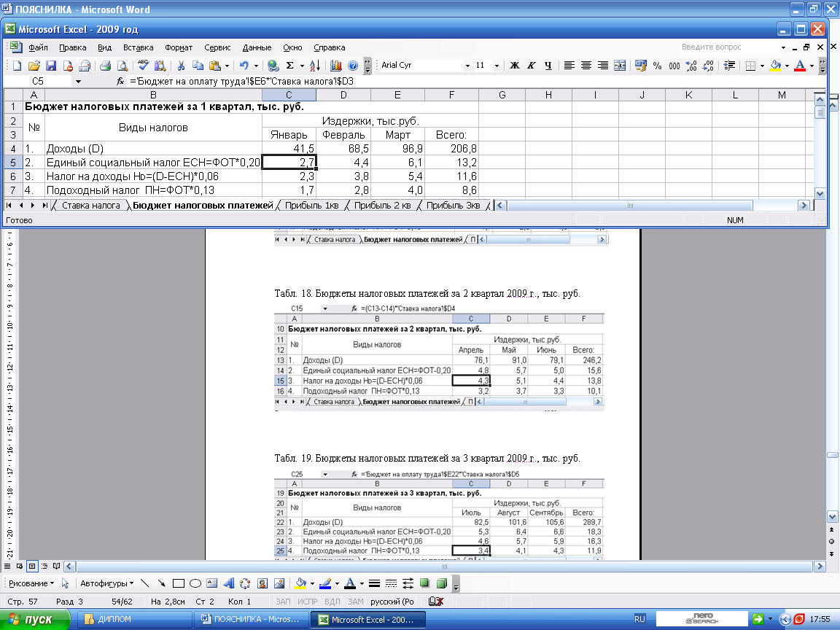Insert WordArt from Word drawing toolbar

pyautogui.click(x=228, y=583)
